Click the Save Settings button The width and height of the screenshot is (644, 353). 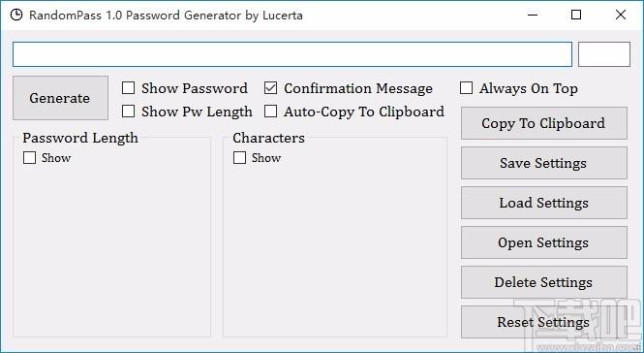[x=544, y=163]
